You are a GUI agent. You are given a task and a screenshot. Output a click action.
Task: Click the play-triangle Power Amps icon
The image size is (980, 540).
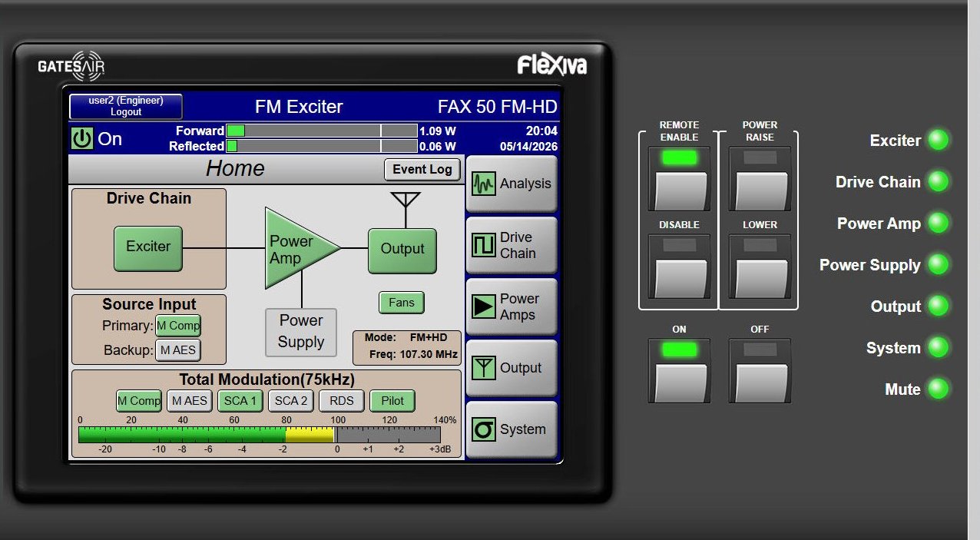coord(484,306)
